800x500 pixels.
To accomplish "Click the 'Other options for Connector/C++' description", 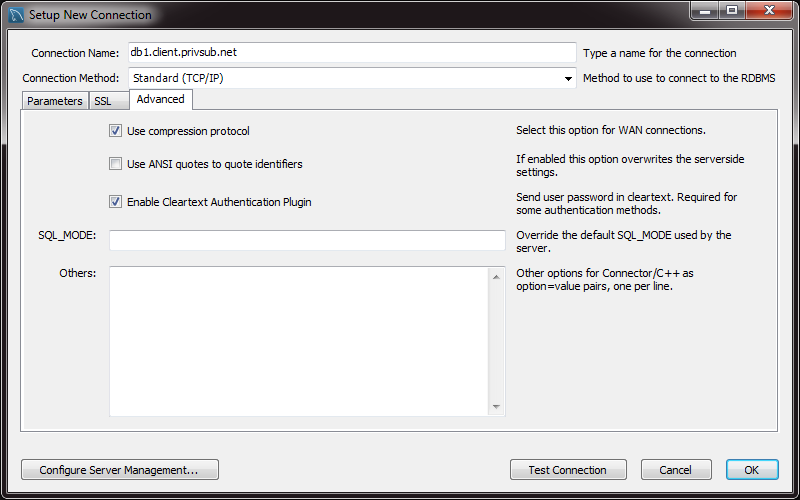I will 605,279.
